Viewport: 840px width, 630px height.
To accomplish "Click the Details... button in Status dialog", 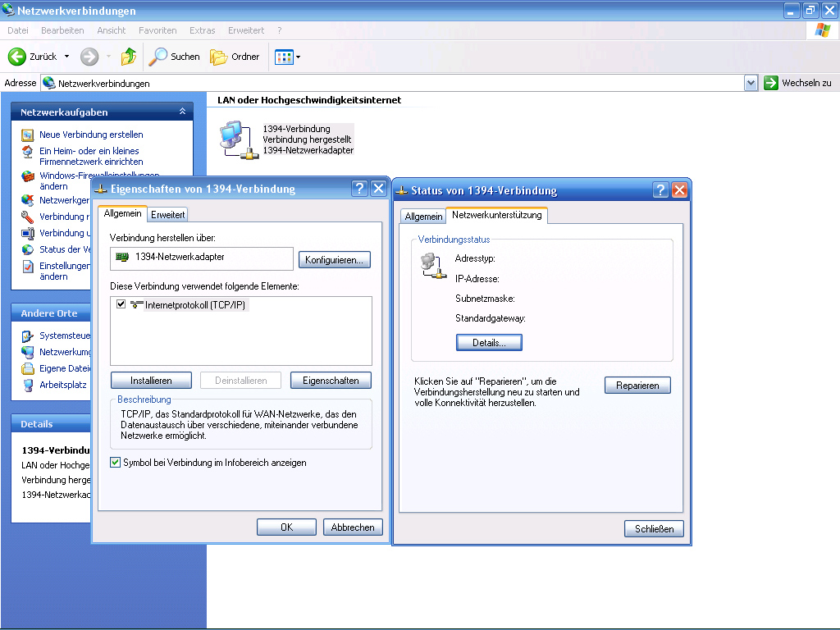I will pyautogui.click(x=489, y=343).
